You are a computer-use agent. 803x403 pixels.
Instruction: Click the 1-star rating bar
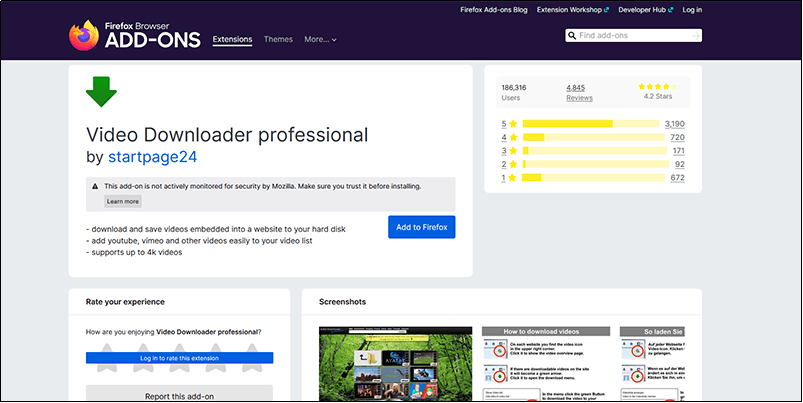click(593, 178)
